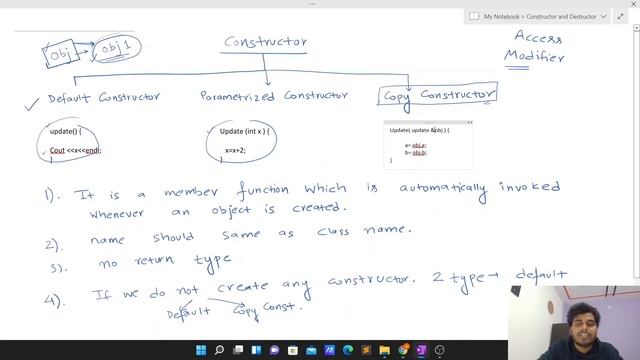The image size is (640, 360).
Task: Click the 'b= obj.b;' line in copy constructor note
Action: (416, 153)
